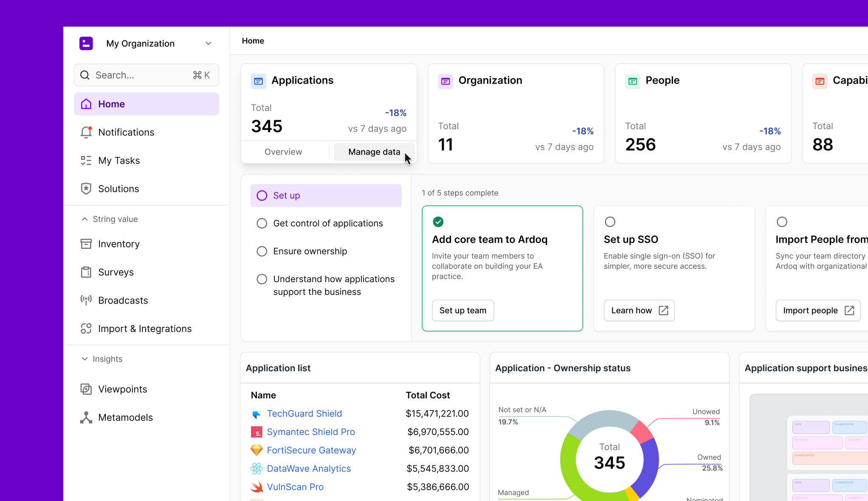Screen dimensions: 868x501
Task: Select Manage data on Applications card
Action: [x=374, y=152]
